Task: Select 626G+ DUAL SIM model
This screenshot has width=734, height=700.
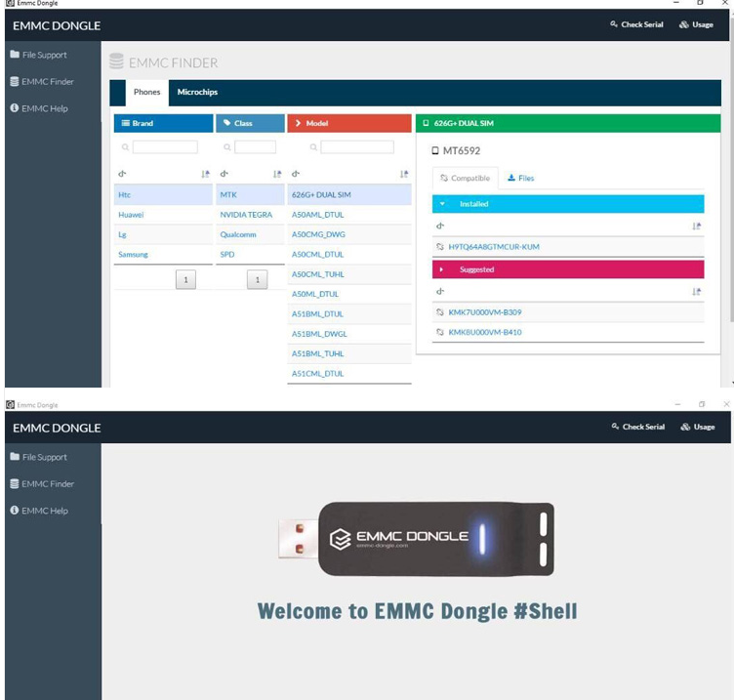Action: pyautogui.click(x=349, y=195)
